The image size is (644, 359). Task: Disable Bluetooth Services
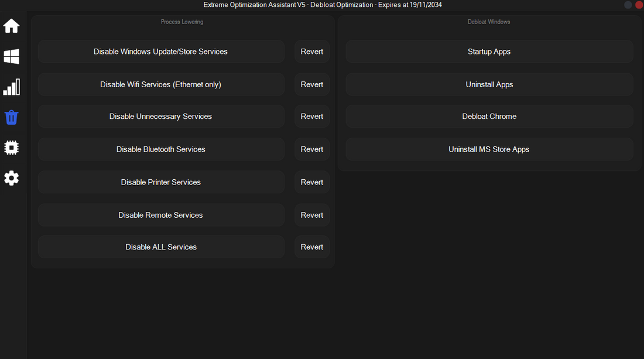click(x=160, y=149)
